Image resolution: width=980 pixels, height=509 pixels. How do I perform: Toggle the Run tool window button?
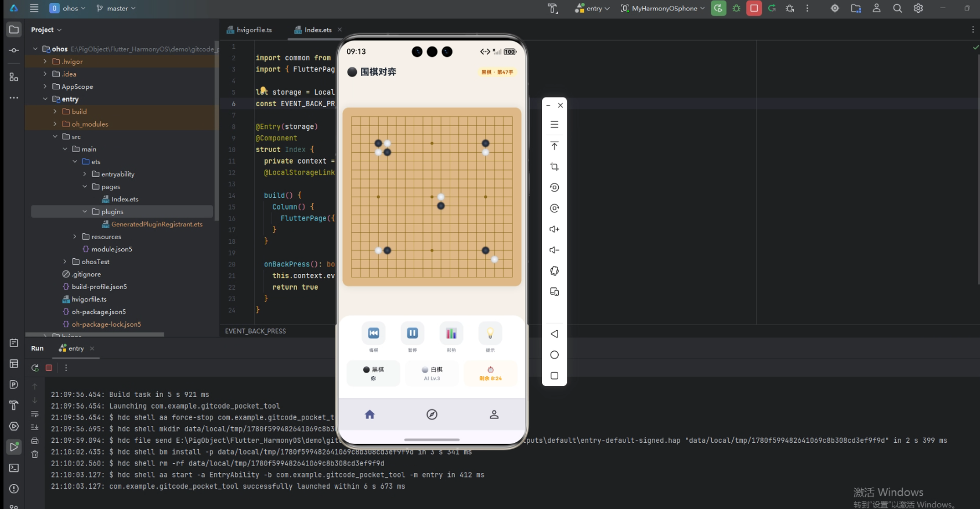[14, 447]
